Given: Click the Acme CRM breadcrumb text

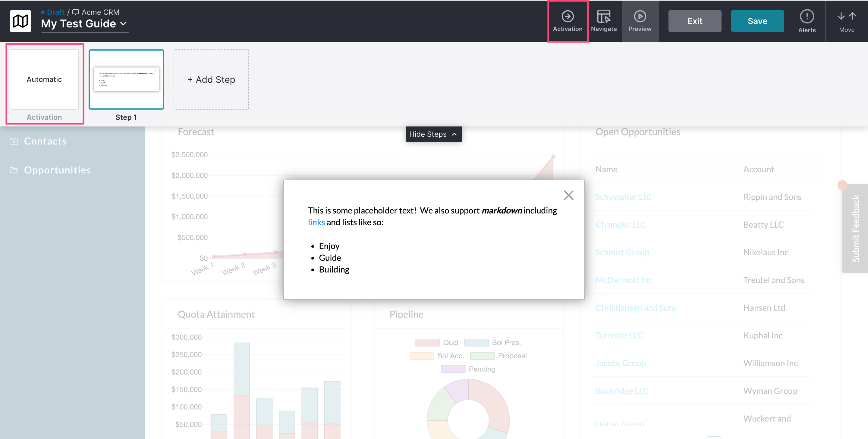Looking at the screenshot, I should tap(100, 12).
